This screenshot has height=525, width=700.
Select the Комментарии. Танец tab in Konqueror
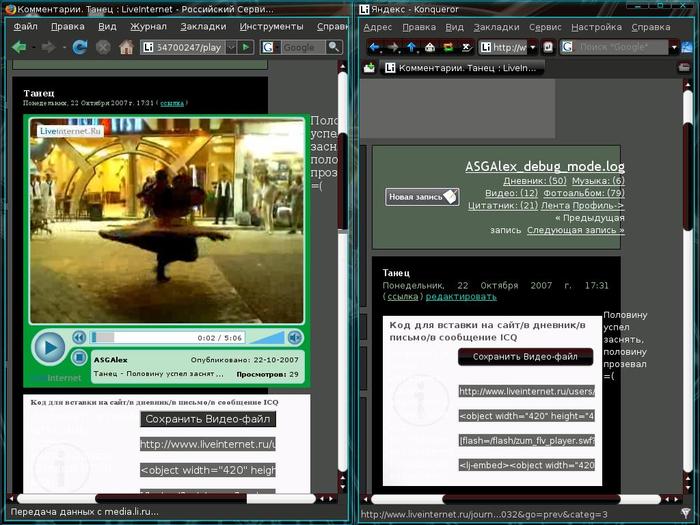tap(462, 68)
